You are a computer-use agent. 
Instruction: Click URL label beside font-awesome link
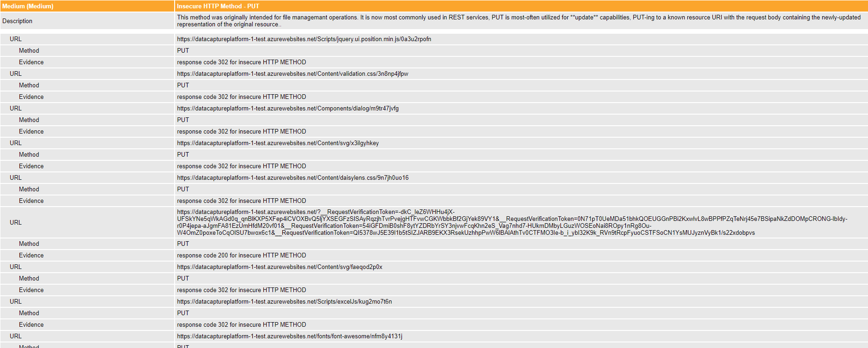tap(16, 336)
